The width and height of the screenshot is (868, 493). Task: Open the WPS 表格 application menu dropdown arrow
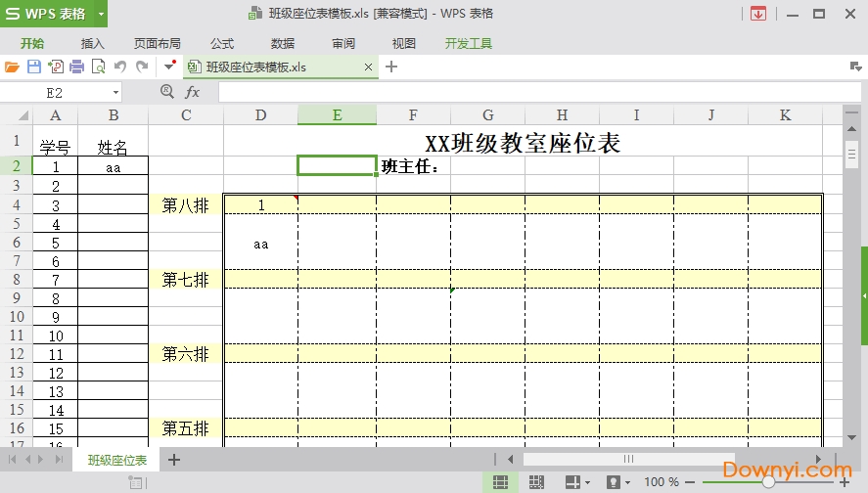(101, 14)
